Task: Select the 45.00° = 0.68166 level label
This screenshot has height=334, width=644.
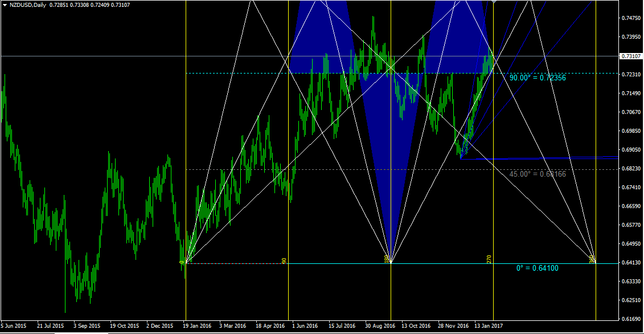Action: click(538, 174)
